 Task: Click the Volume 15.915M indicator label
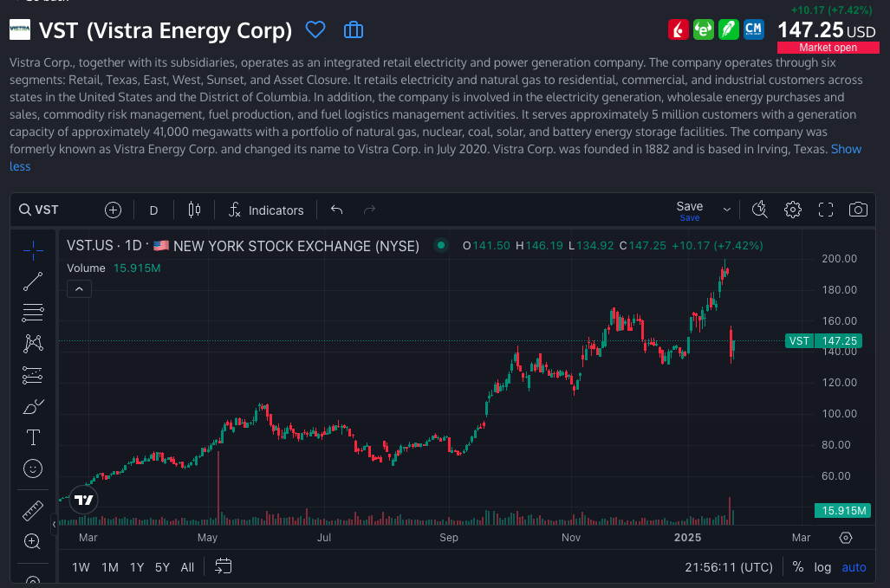coord(114,268)
